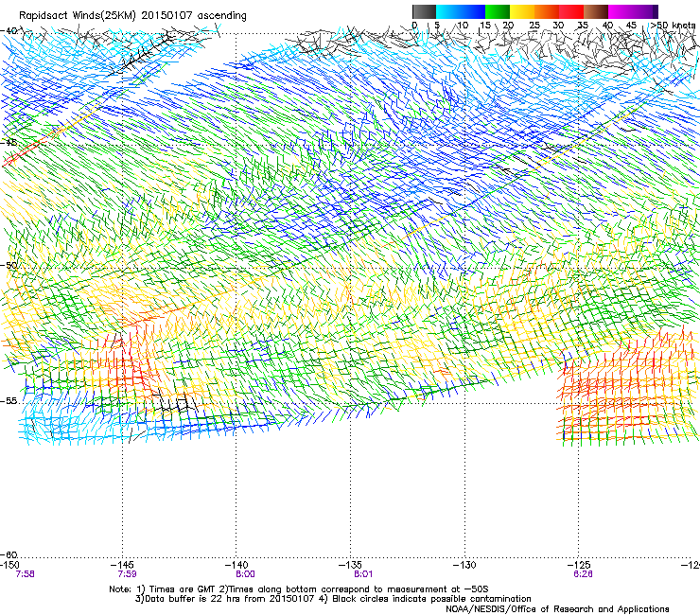Click the 'Data buffer is 22 hrs' note line
This screenshot has width=700, height=615.
click(333, 599)
